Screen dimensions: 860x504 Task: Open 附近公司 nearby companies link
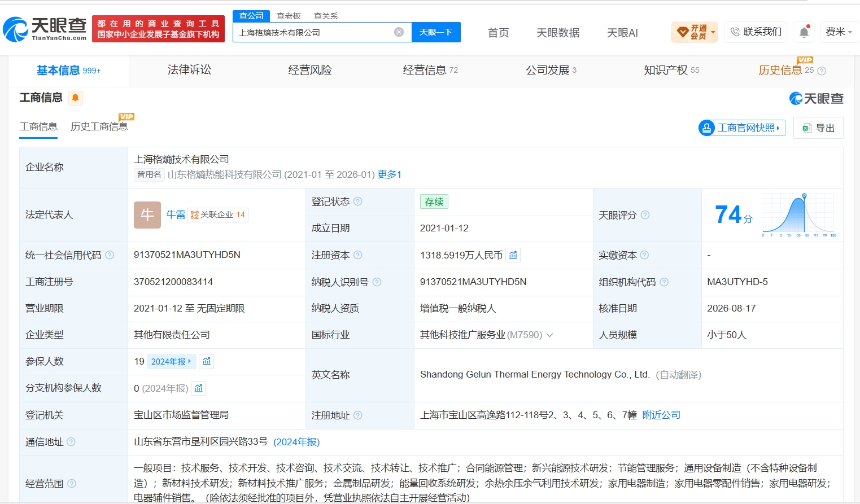tap(661, 415)
